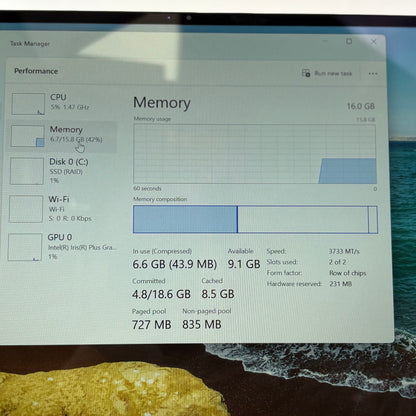The height and width of the screenshot is (416, 416).
Task: Click the 60 seconds graph label
Action: pyautogui.click(x=147, y=188)
